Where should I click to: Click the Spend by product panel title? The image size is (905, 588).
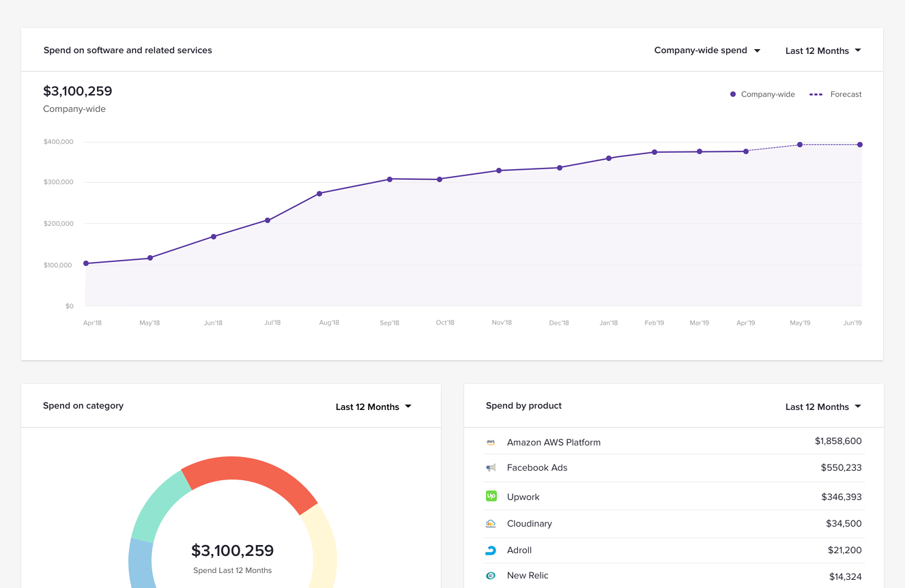(524, 406)
